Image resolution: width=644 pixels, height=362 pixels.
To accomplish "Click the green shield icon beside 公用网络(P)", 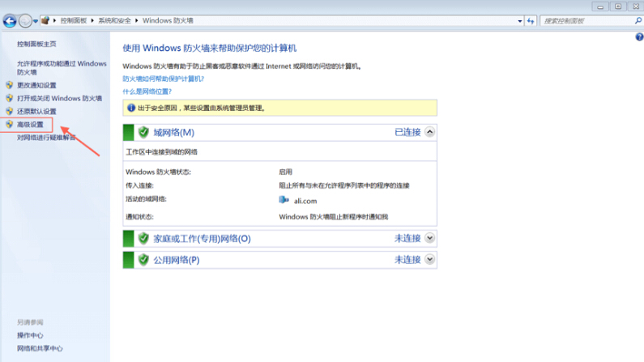I will 143,260.
